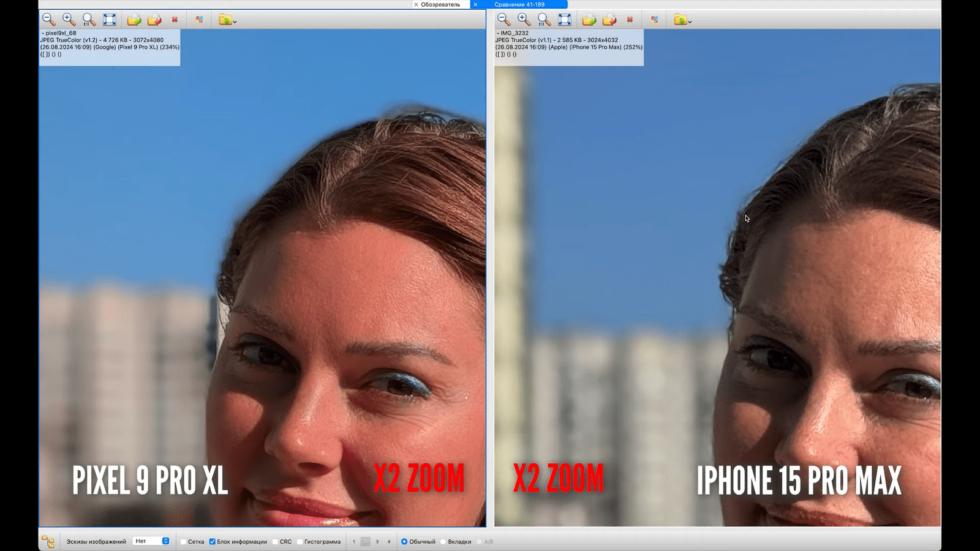Image resolution: width=980 pixels, height=551 pixels.
Task: Open the Эскизы изображений dropdown set to Нет
Action: [151, 541]
